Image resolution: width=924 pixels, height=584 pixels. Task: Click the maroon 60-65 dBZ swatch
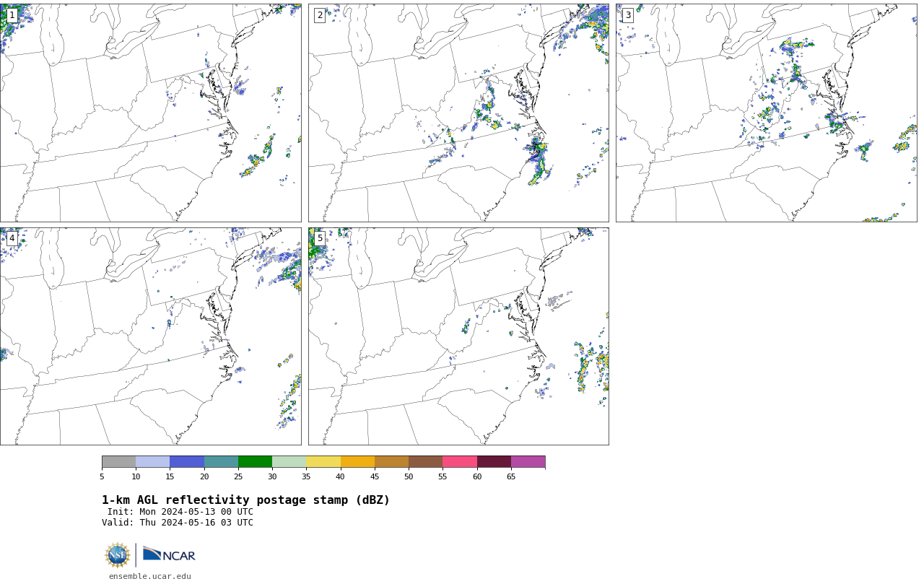coord(494,462)
